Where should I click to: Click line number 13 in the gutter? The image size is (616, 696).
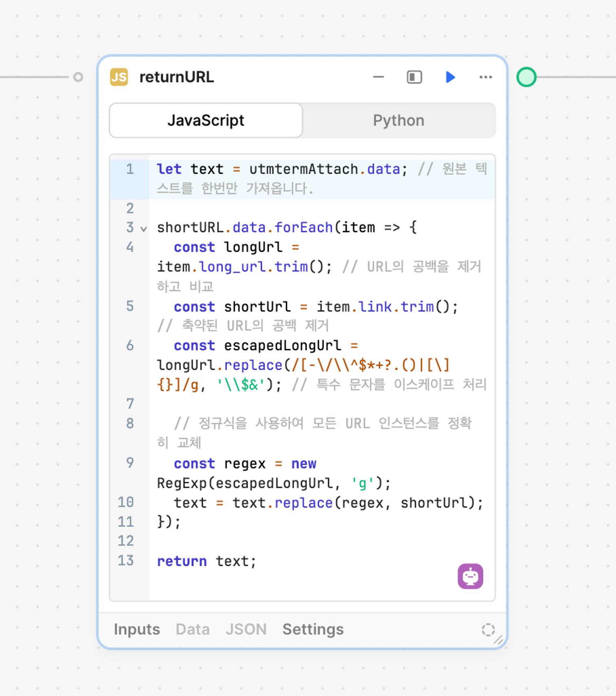126,561
